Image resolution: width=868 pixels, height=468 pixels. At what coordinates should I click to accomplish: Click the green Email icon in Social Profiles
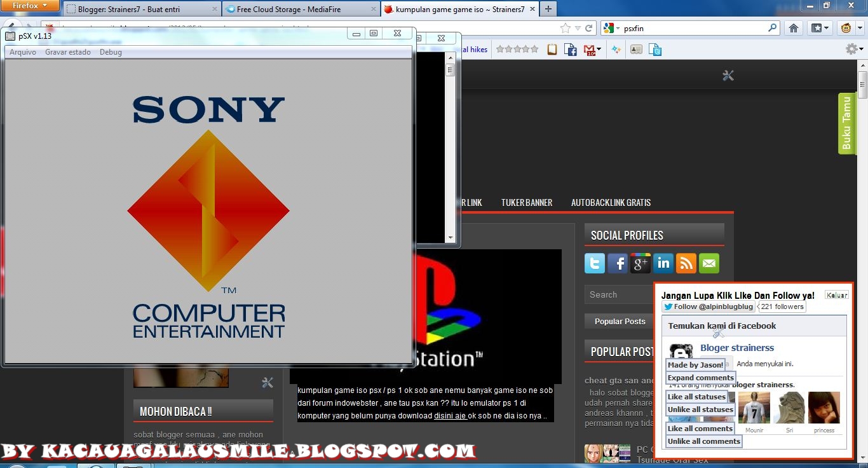pos(709,263)
